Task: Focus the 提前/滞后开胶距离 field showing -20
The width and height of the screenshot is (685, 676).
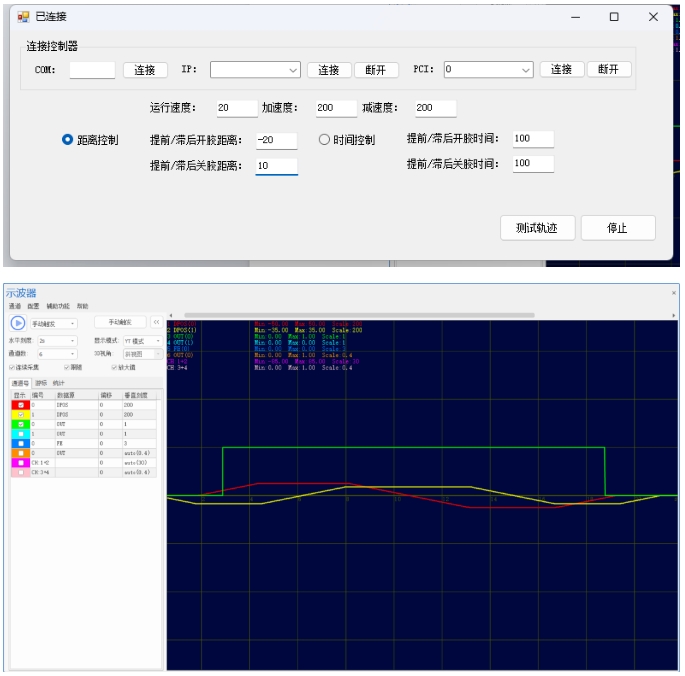Action: point(277,140)
